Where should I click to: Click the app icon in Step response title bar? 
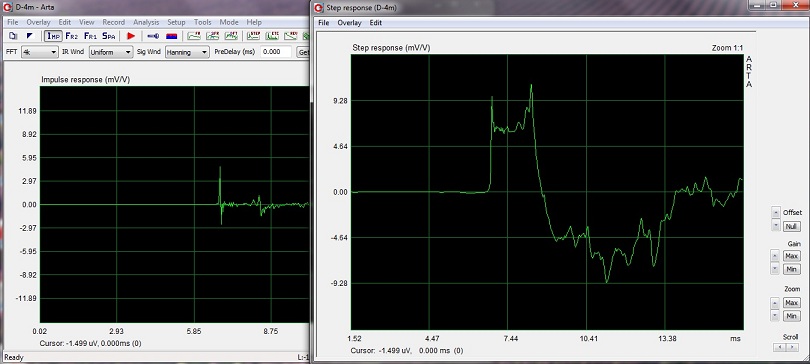tap(320, 8)
